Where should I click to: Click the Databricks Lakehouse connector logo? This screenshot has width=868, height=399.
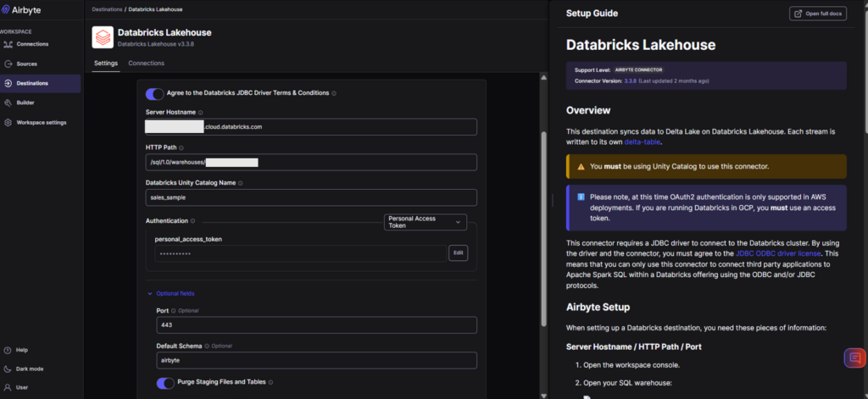(103, 37)
